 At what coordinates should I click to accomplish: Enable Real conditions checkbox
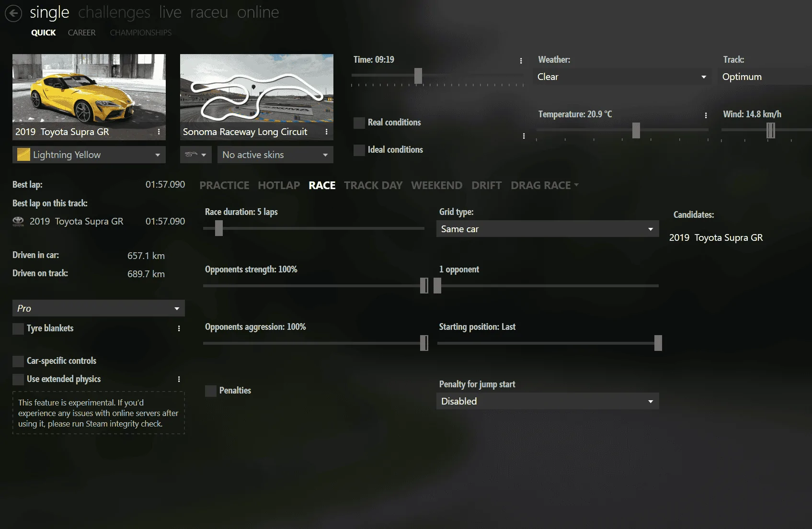359,123
